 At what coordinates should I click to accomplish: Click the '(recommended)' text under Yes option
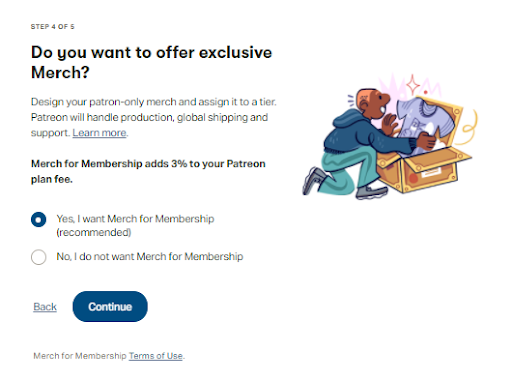[94, 232]
